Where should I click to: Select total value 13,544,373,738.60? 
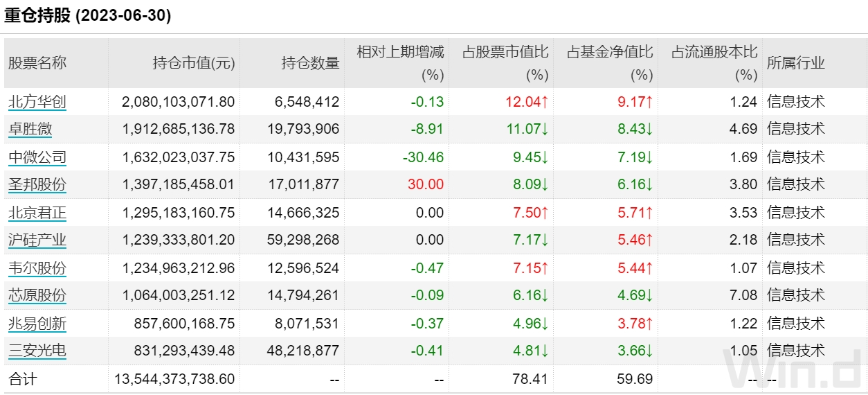(x=174, y=379)
